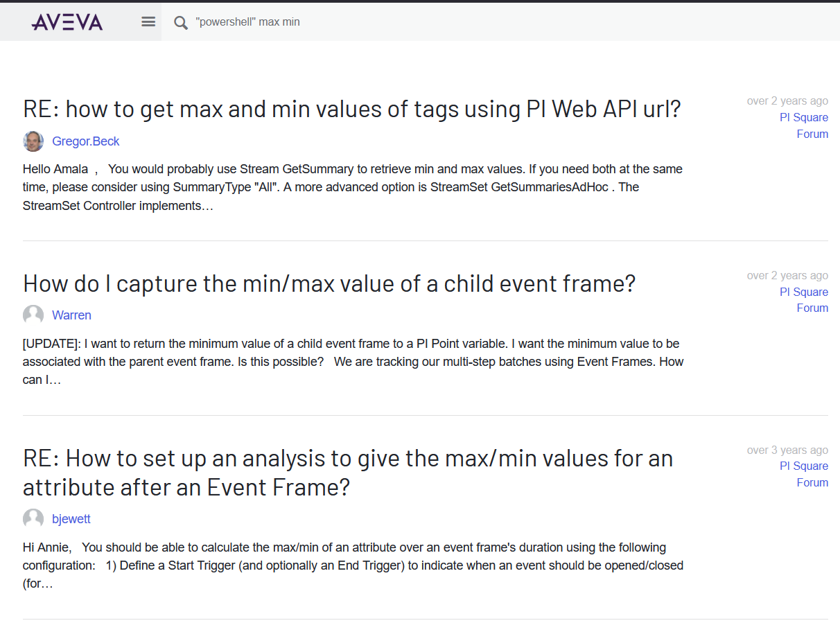840x623 pixels.
Task: Click the magnifying glass search icon
Action: (x=181, y=23)
